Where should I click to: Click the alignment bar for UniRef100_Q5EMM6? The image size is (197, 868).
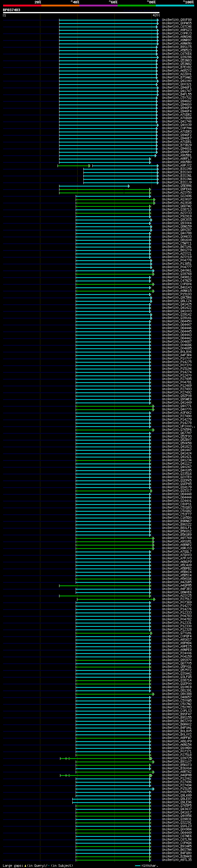(x=94, y=186)
